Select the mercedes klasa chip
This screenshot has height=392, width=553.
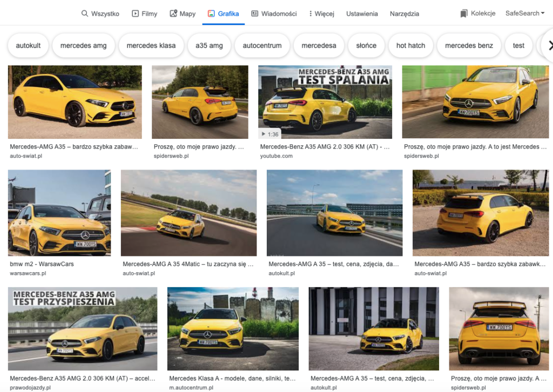pyautogui.click(x=151, y=45)
